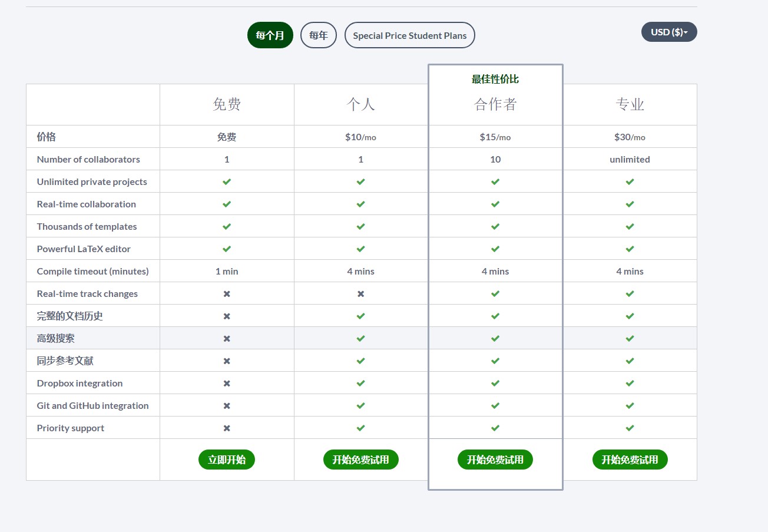This screenshot has width=768, height=532.
Task: Click 立即开始 button for the free plan
Action: pos(227,460)
